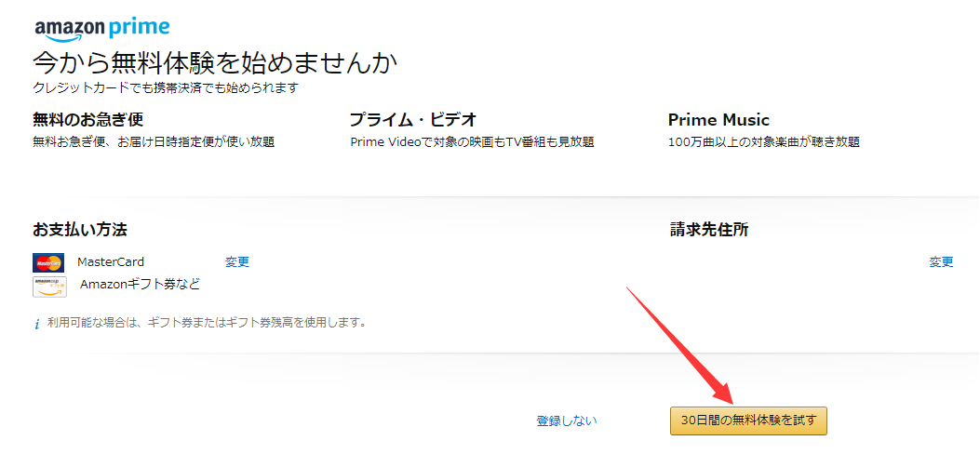Viewport: 980px width, 454px height.
Task: Click the gift card balance notice text
Action: pos(207,324)
